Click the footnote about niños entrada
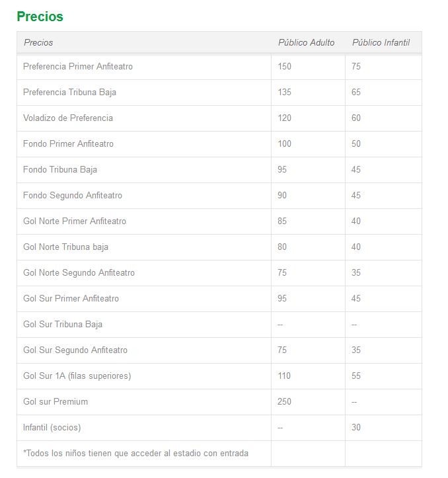Screen dimensions: 448x478 click(136, 454)
